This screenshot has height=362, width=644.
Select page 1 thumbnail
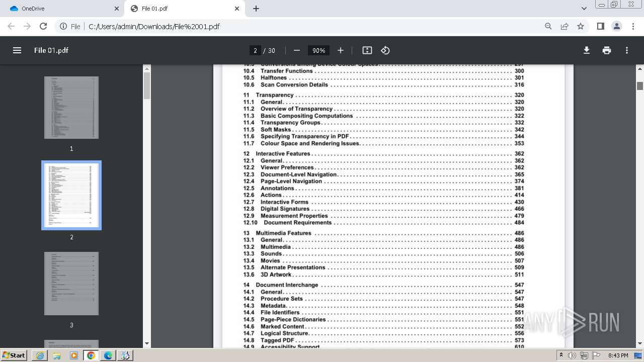[71, 108]
